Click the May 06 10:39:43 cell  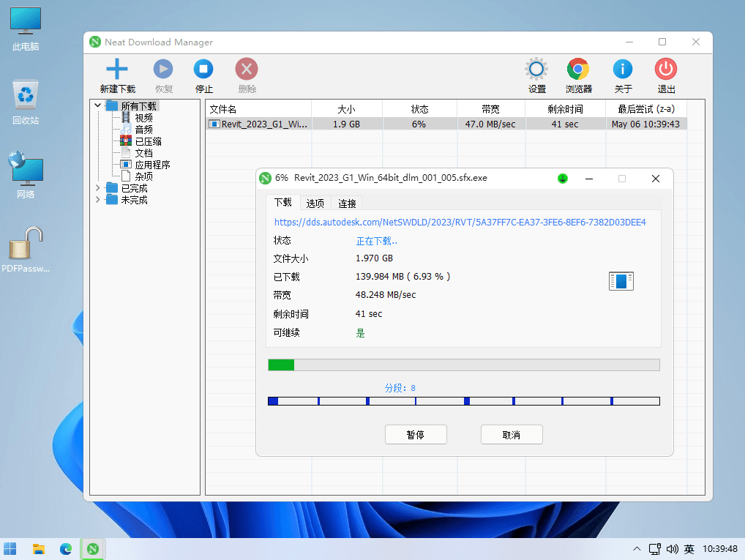pyautogui.click(x=645, y=124)
